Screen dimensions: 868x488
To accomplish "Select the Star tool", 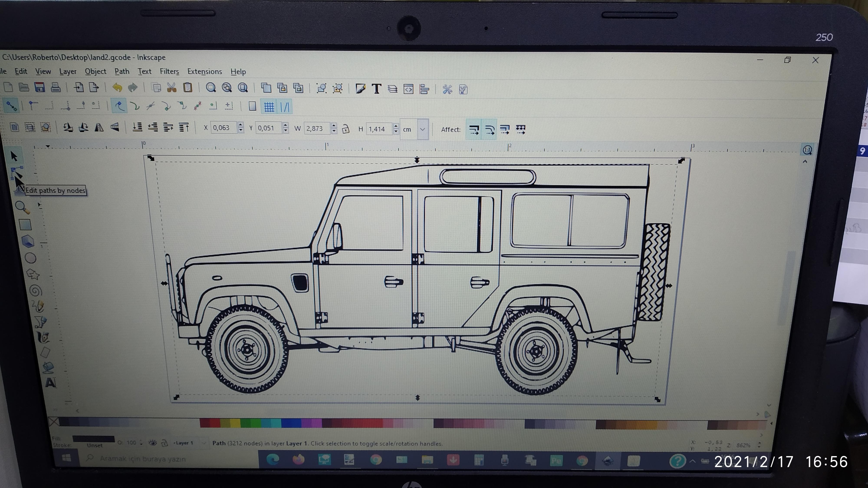I will (34, 274).
